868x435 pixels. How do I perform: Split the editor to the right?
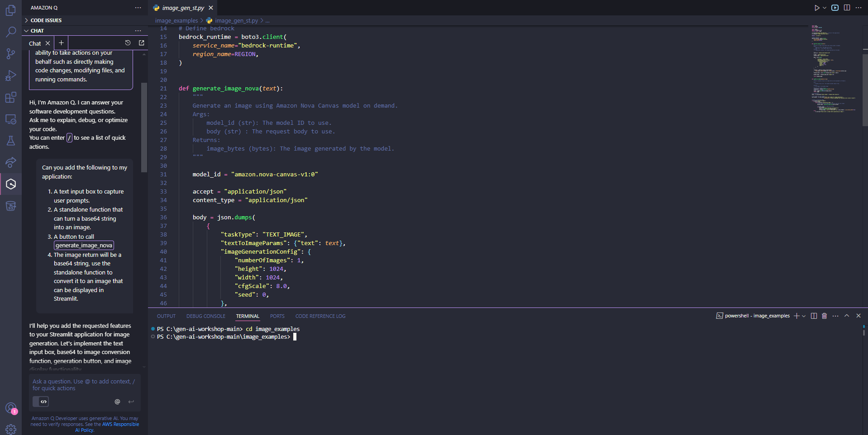[x=847, y=8]
